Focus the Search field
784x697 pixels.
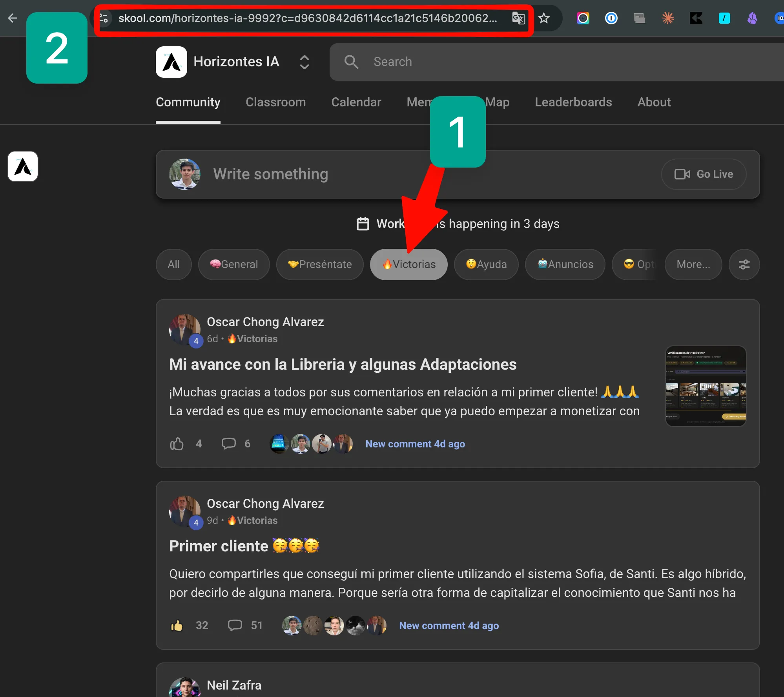[557, 62]
